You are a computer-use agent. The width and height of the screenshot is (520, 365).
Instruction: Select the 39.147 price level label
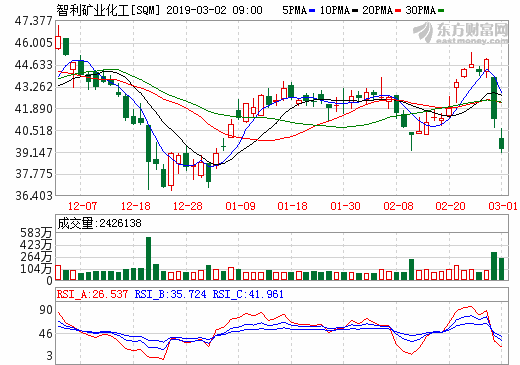(x=34, y=152)
